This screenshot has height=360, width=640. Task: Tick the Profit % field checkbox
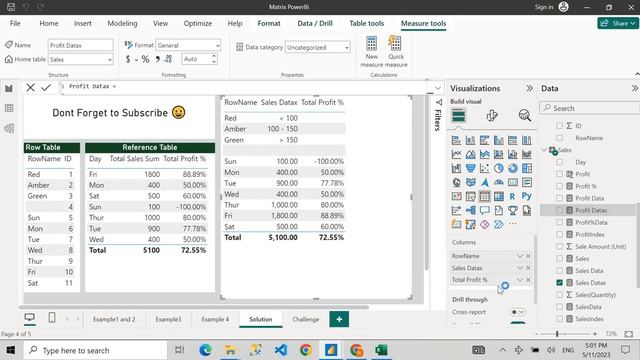[x=560, y=186]
